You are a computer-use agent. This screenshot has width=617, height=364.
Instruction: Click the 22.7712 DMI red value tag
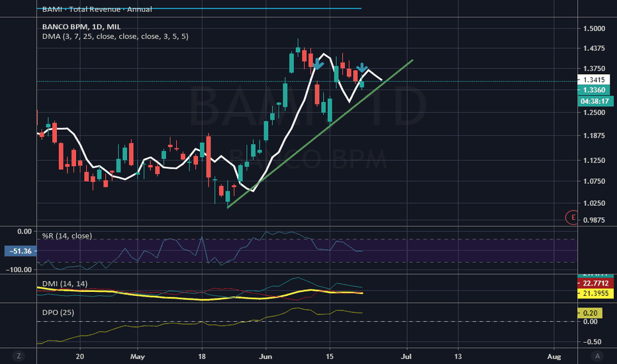click(595, 283)
